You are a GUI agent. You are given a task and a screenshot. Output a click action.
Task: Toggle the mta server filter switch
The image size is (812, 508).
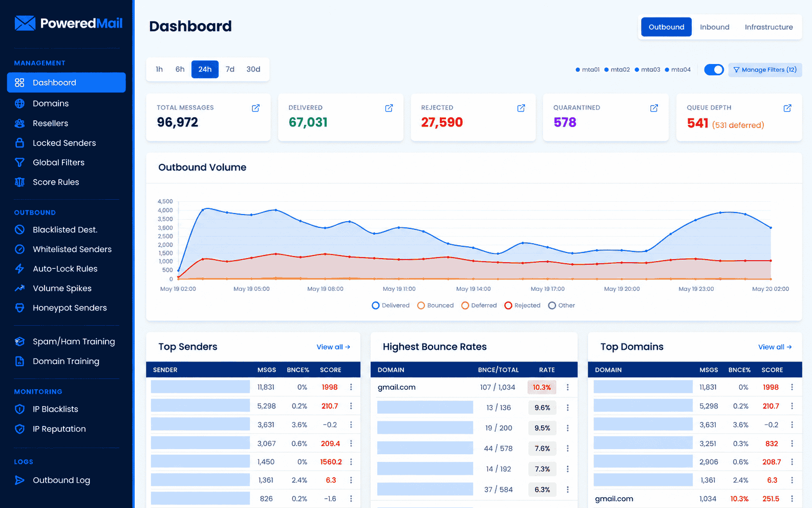click(x=714, y=70)
